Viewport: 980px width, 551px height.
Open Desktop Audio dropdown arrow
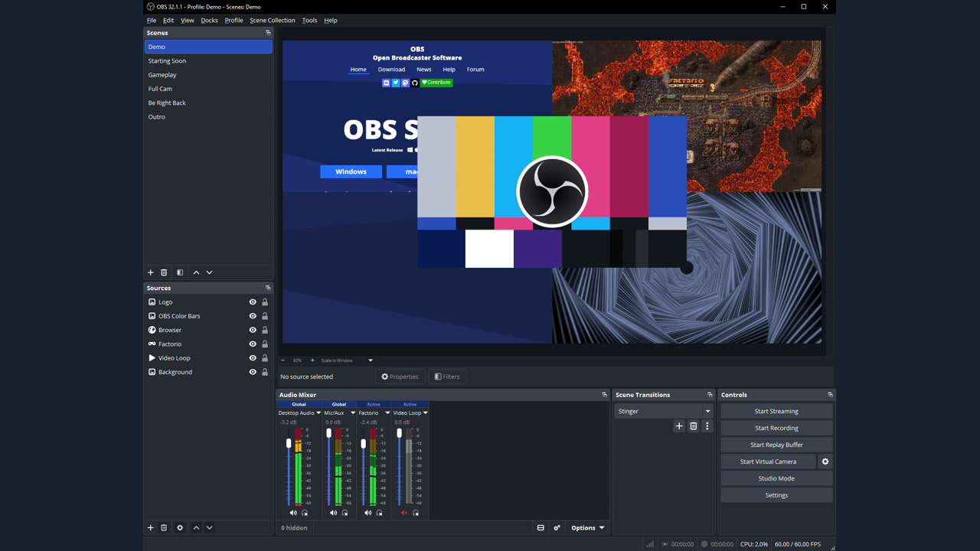pos(318,413)
